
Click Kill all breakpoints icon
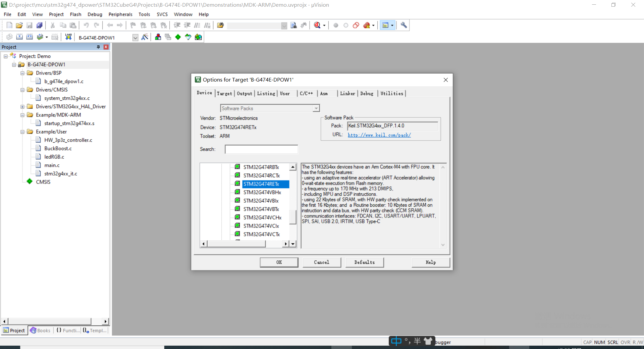click(367, 25)
